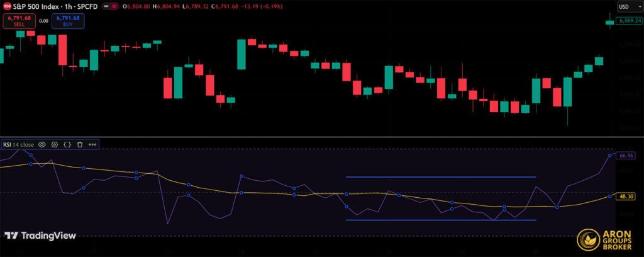
Task: Click the red S&P 500 symbol logo
Action: point(8,6)
